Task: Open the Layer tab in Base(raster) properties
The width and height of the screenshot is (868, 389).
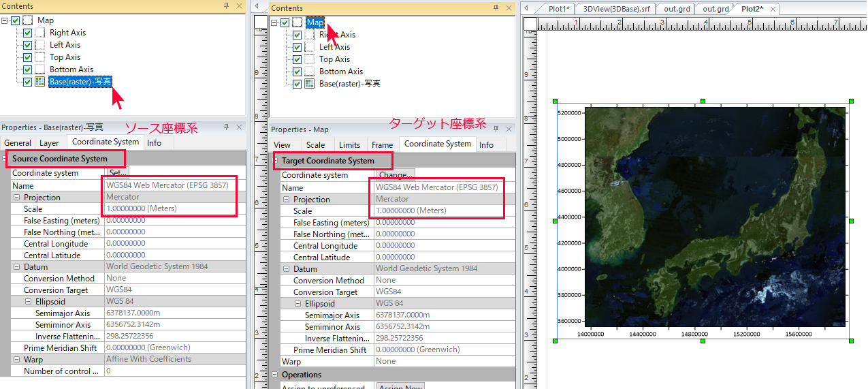Action: (x=49, y=143)
